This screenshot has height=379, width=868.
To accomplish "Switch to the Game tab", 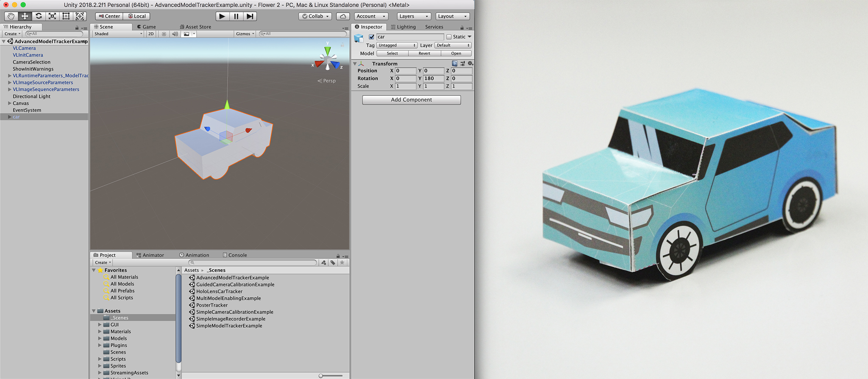I will [146, 27].
